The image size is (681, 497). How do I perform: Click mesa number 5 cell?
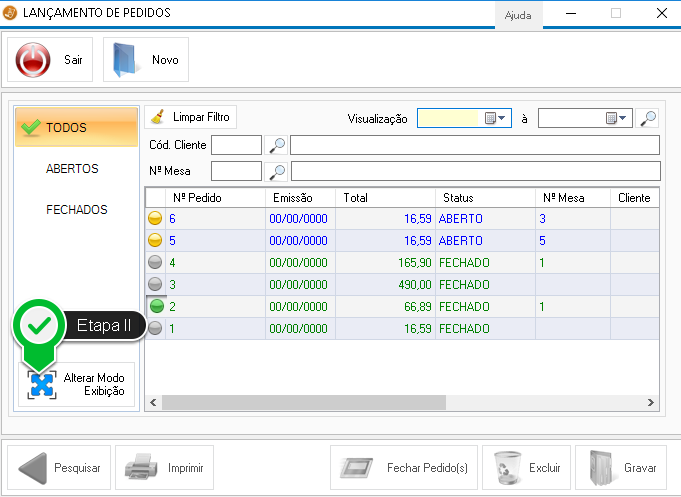point(572,241)
